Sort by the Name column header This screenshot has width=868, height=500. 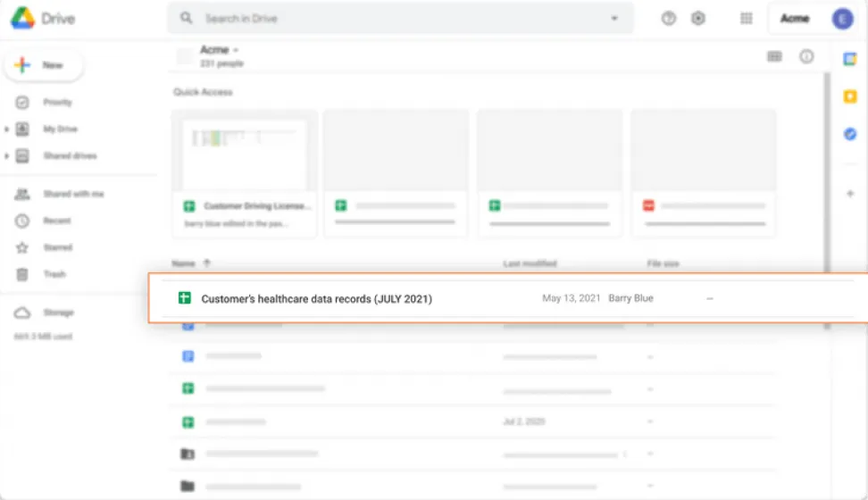pos(183,263)
